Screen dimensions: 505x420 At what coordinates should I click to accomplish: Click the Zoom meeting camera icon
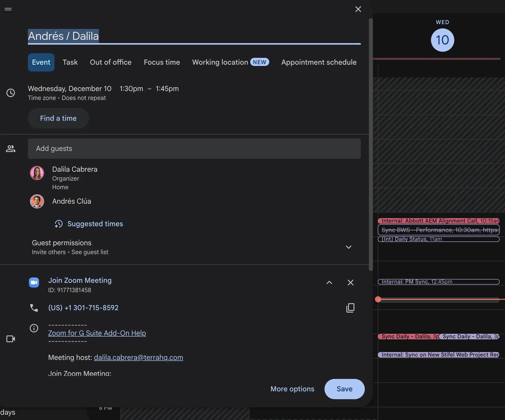tap(34, 283)
